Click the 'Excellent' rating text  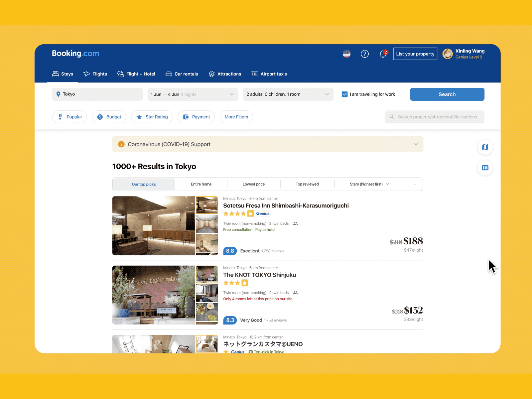pos(250,251)
